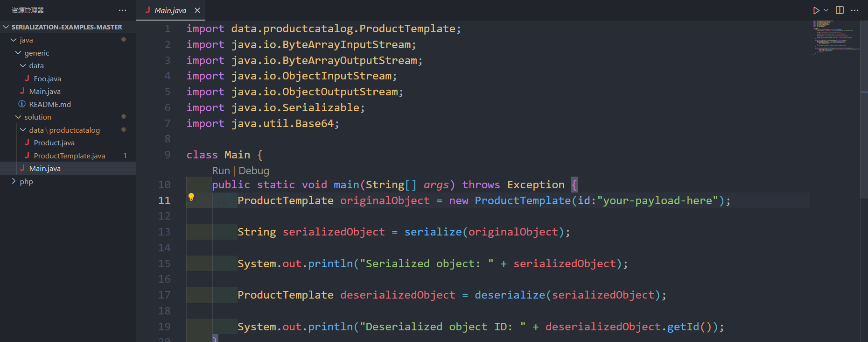Open editor more actions ellipsis menu
This screenshot has width=868, height=342.
pos(854,10)
